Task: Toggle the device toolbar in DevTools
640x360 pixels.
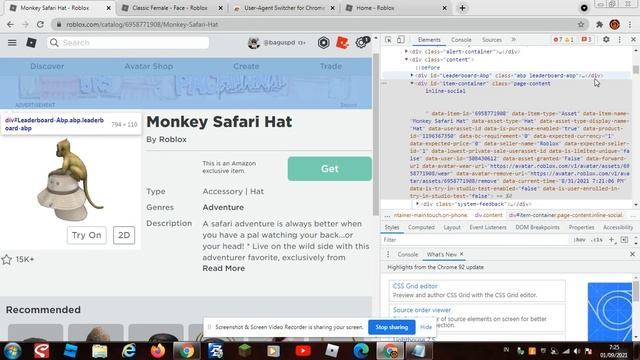Action: tap(400, 40)
